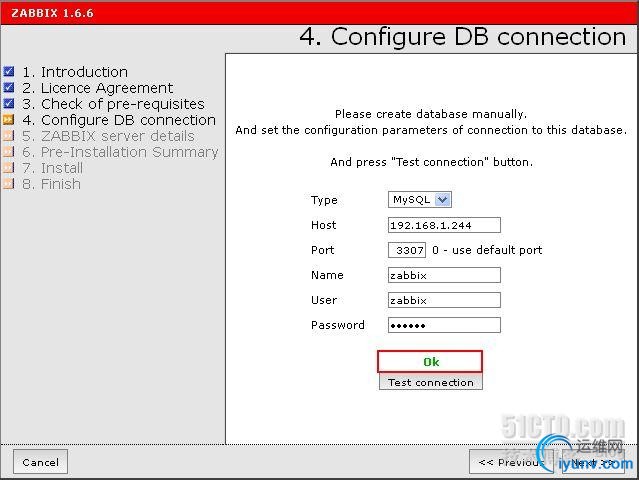
Task: Focus the Password input field
Action: pos(444,325)
